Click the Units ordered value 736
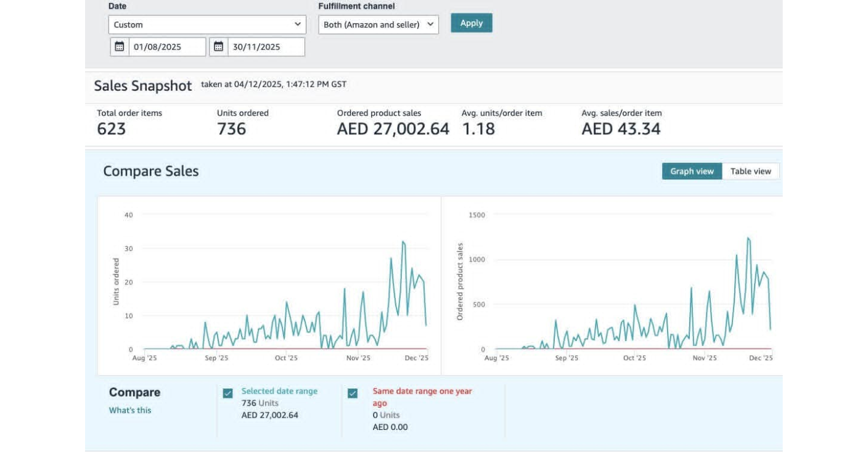 click(231, 129)
